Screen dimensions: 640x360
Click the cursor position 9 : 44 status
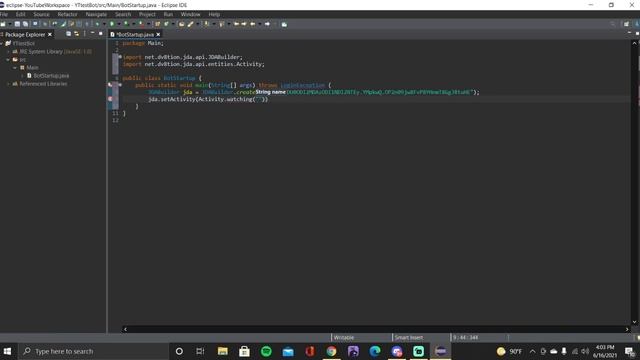click(x=465, y=338)
